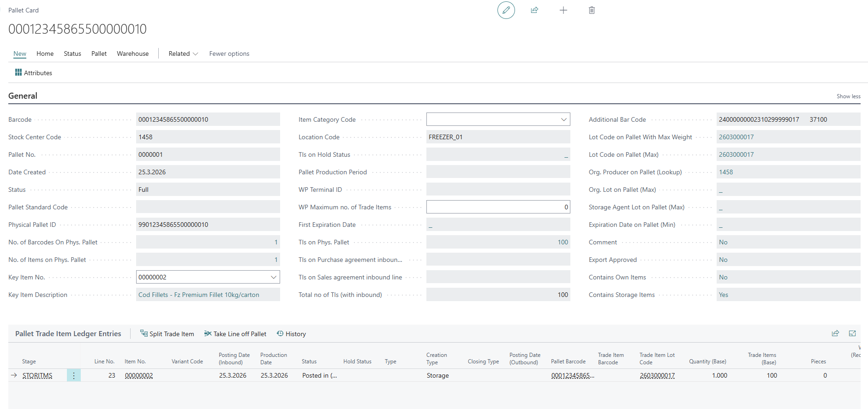Delete pallet card using trash icon
The height and width of the screenshot is (409, 868).
(592, 10)
